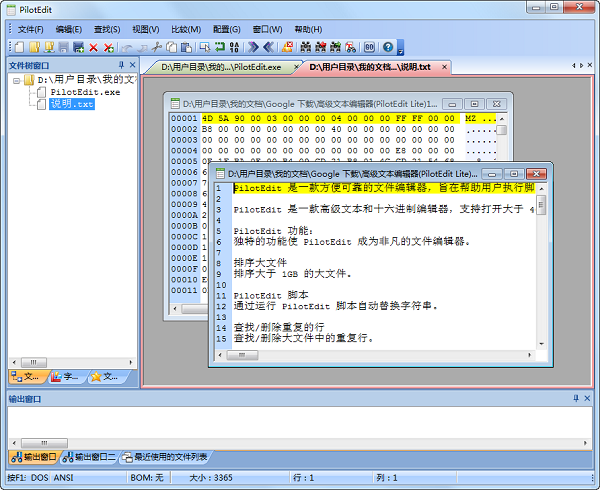Select PilotEdit.exe in the file tree
The width and height of the screenshot is (600, 490).
(x=84, y=91)
